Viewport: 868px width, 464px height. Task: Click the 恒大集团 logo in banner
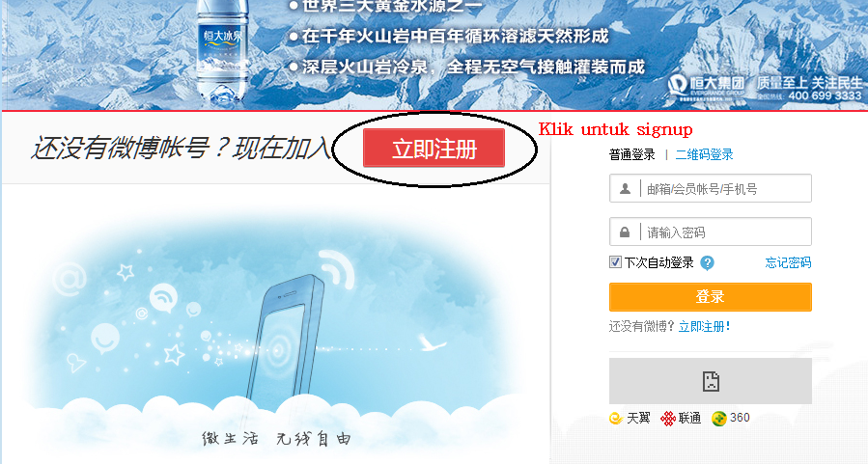coord(707,85)
